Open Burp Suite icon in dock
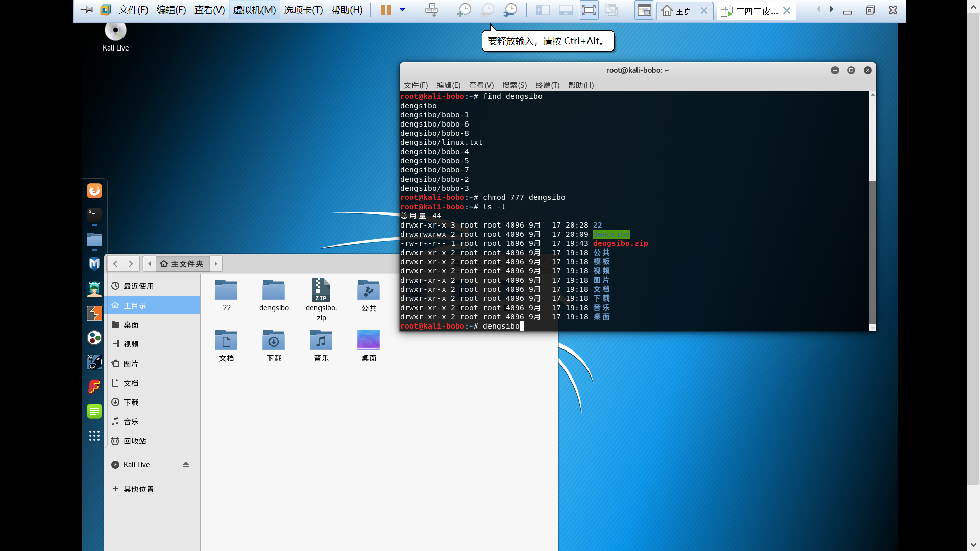Screen dimensions: 980x551 tap(94, 313)
